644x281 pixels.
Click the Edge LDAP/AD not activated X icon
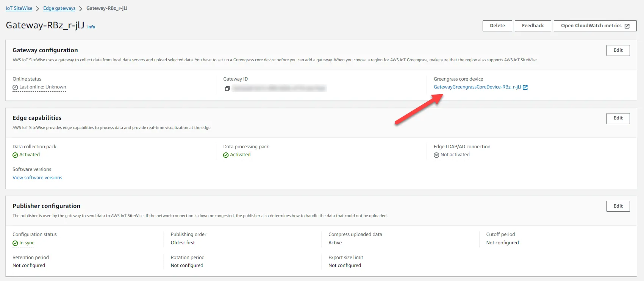coord(436,155)
